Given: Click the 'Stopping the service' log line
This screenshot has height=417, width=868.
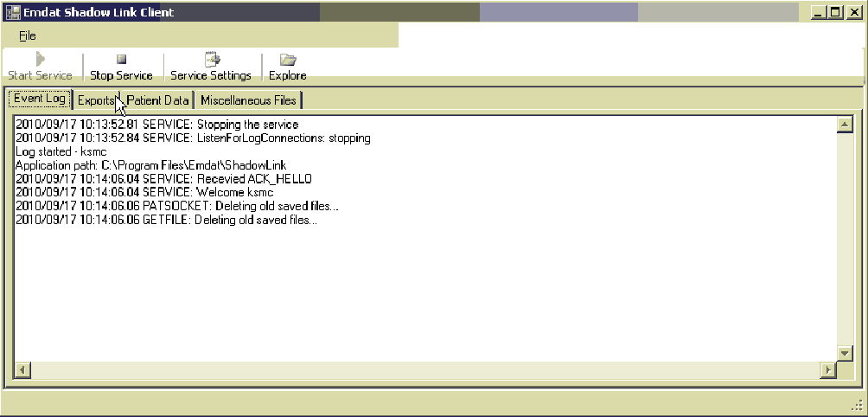Looking at the screenshot, I should pyautogui.click(x=157, y=125).
